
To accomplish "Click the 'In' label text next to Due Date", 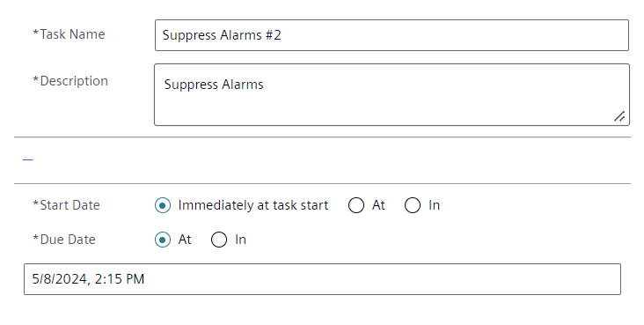I will pos(241,240).
